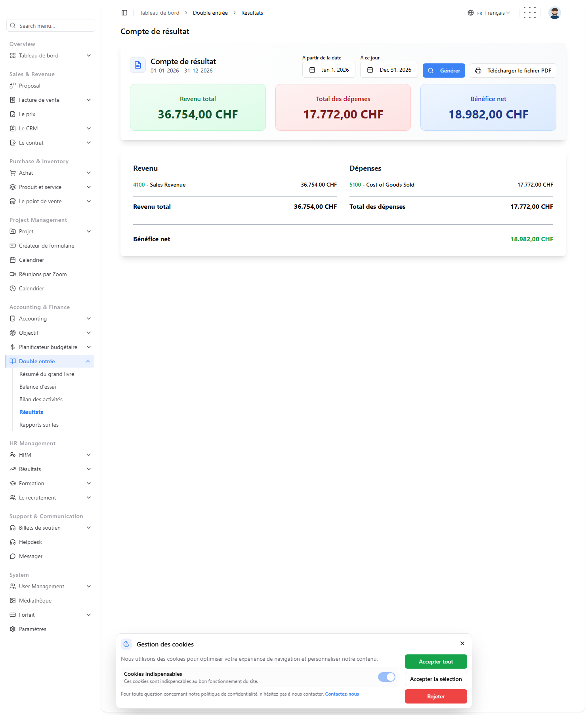Click the Paramètres gear icon
The image size is (588, 715).
(x=13, y=629)
